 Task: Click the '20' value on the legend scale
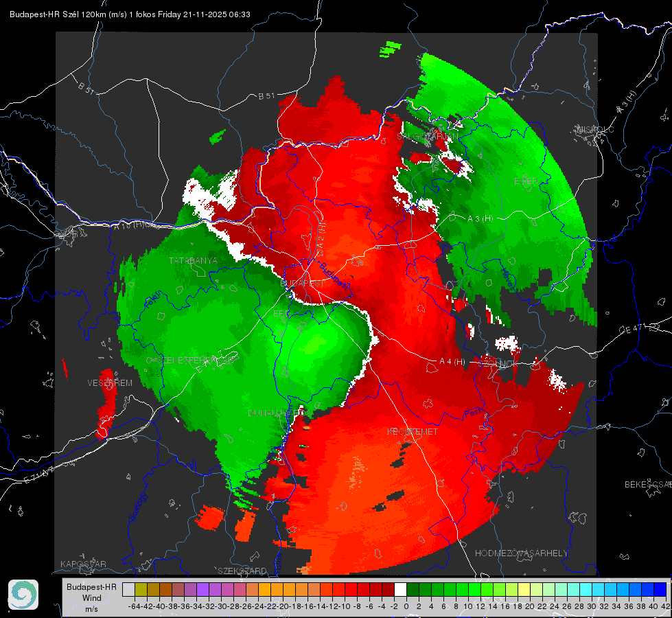click(x=530, y=606)
